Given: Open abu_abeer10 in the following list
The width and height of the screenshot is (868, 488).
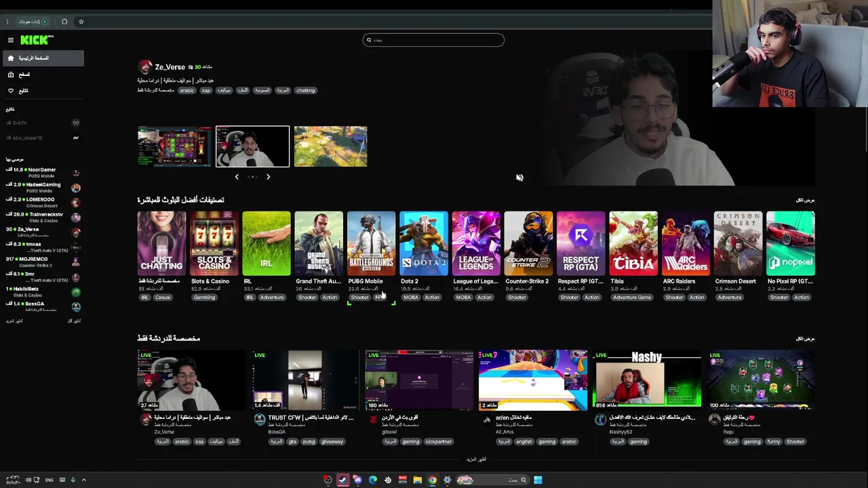Looking at the screenshot, I should (x=42, y=138).
